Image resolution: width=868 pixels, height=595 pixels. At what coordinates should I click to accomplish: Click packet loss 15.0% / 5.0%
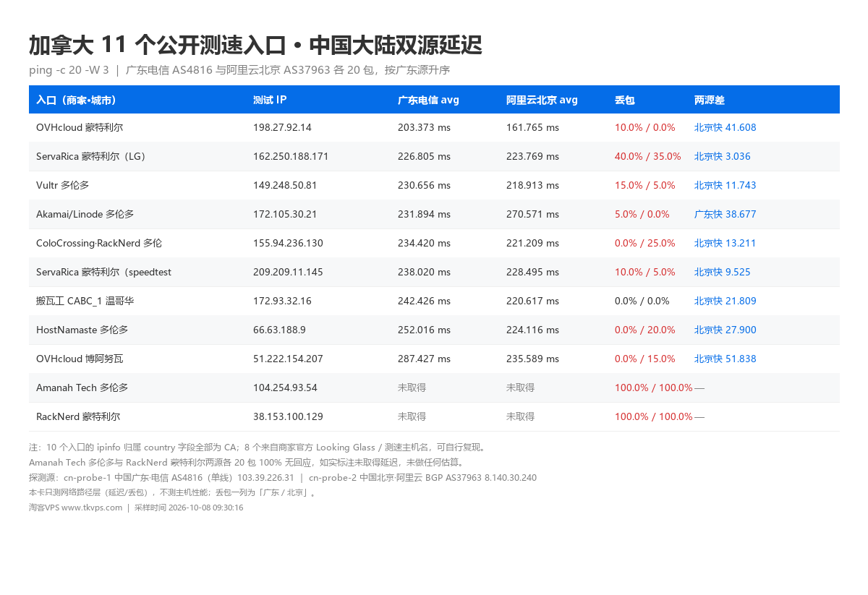pos(645,185)
